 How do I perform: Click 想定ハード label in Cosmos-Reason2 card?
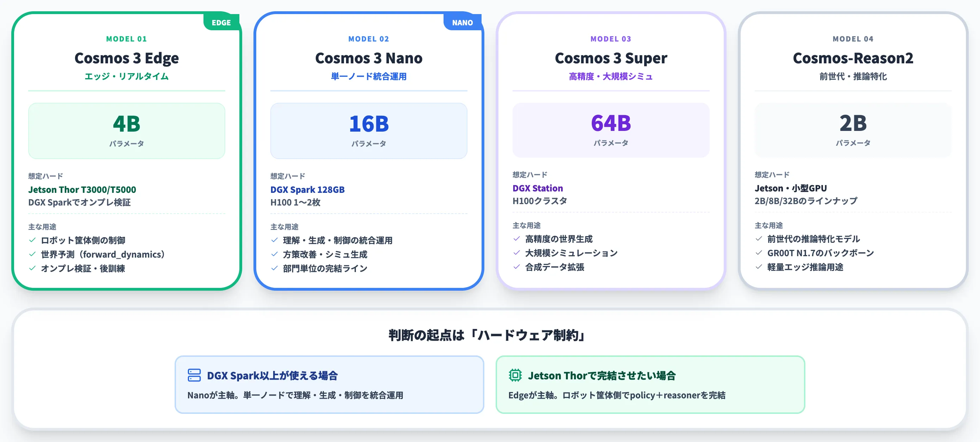point(772,175)
